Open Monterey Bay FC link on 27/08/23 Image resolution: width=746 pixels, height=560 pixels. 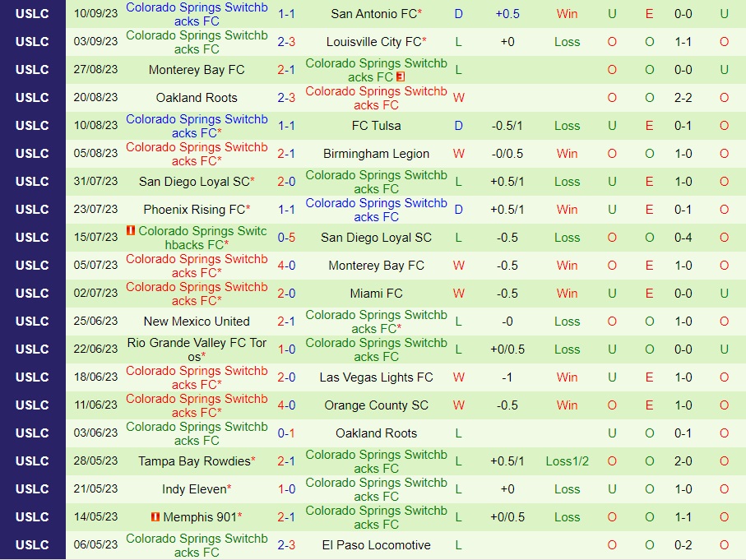[197, 70]
